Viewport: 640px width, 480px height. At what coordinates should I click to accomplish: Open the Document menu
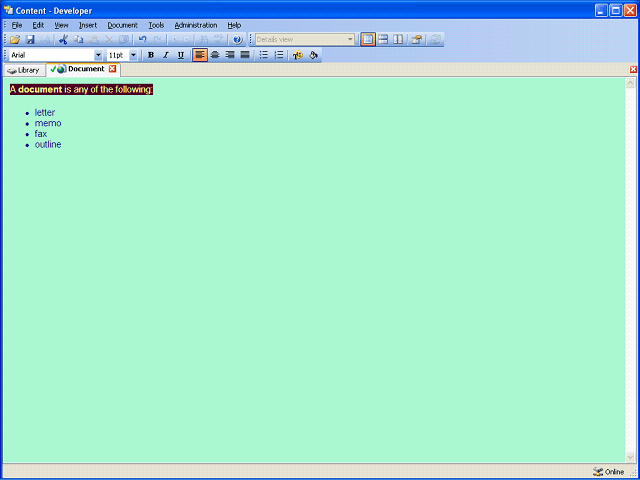coord(122,25)
